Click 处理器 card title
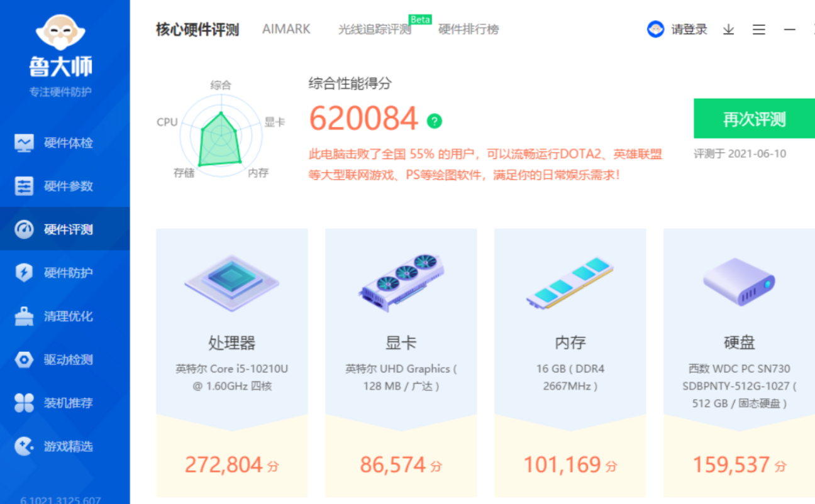Screen dimensions: 815x504 pyautogui.click(x=232, y=342)
